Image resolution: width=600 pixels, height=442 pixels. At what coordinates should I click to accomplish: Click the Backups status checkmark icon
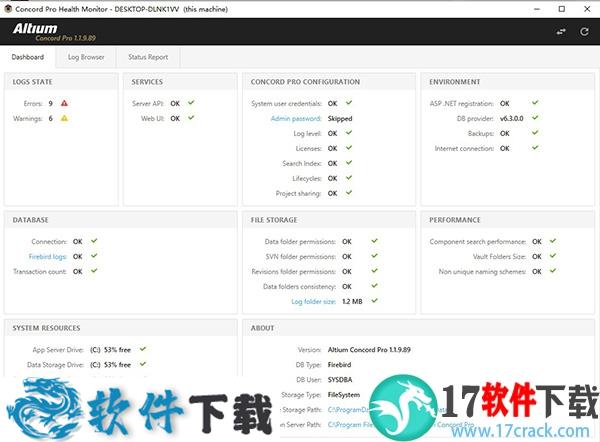point(535,133)
